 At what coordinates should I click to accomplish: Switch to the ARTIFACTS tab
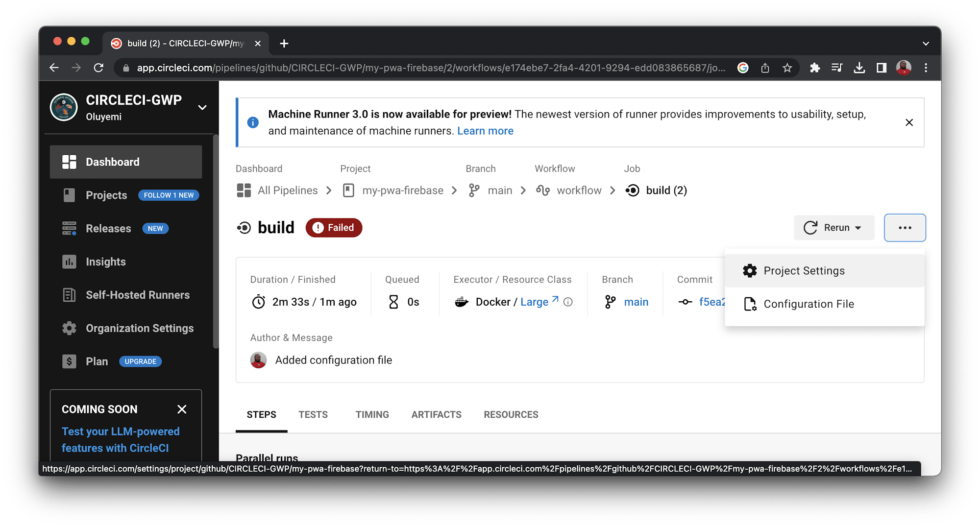coord(436,415)
